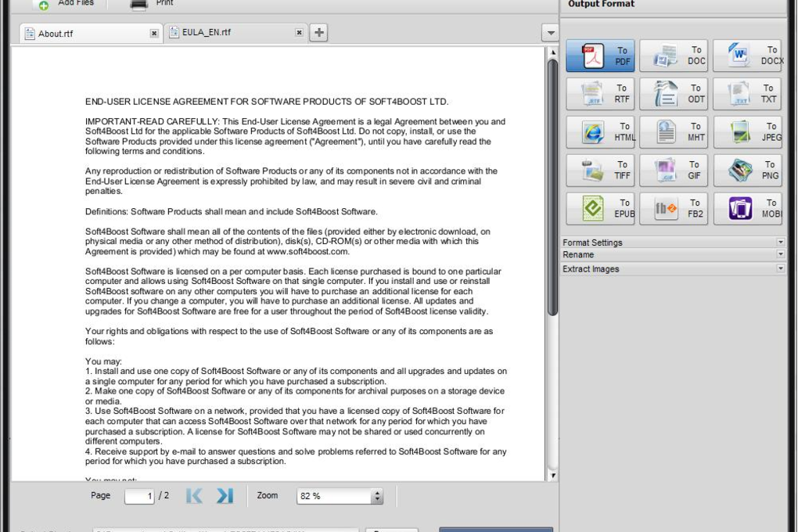Click the Zoom percentage stepper arrows
The width and height of the screenshot is (798, 532).
tap(377, 496)
